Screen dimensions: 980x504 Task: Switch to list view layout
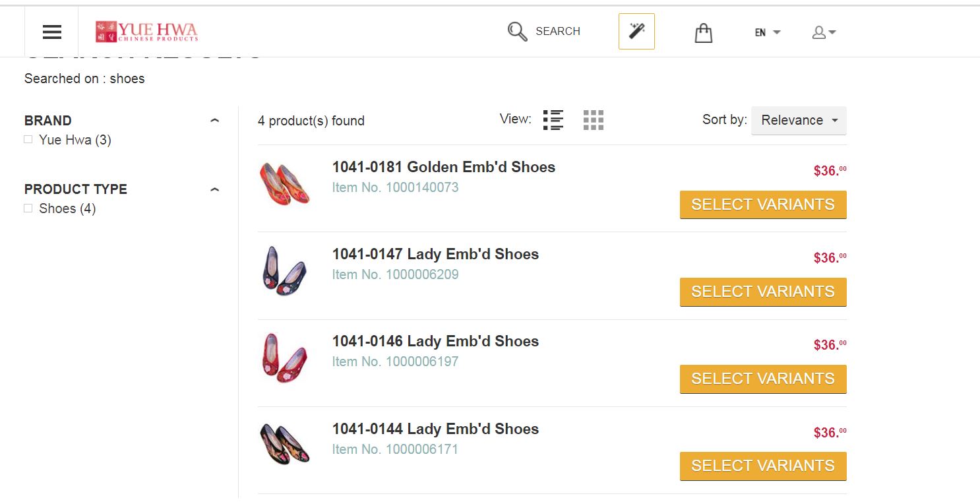click(x=553, y=120)
